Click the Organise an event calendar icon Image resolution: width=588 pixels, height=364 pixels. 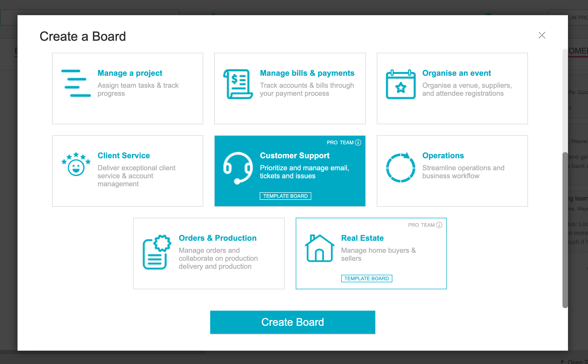401,84
